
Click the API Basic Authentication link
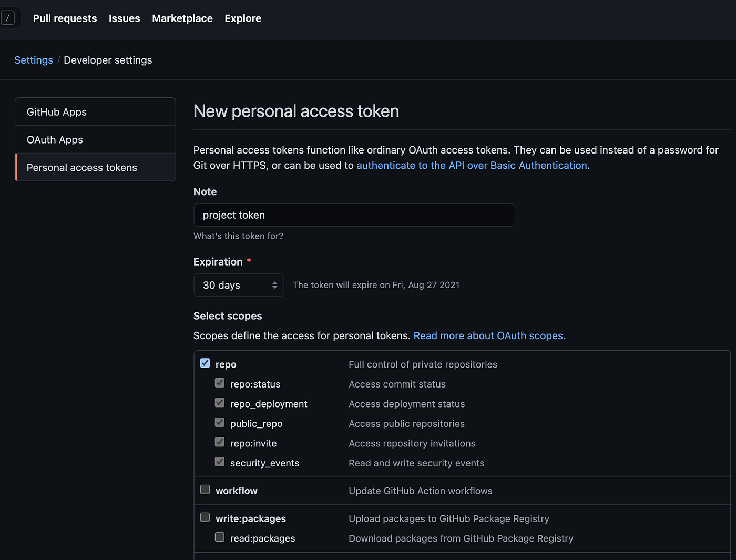pos(472,165)
